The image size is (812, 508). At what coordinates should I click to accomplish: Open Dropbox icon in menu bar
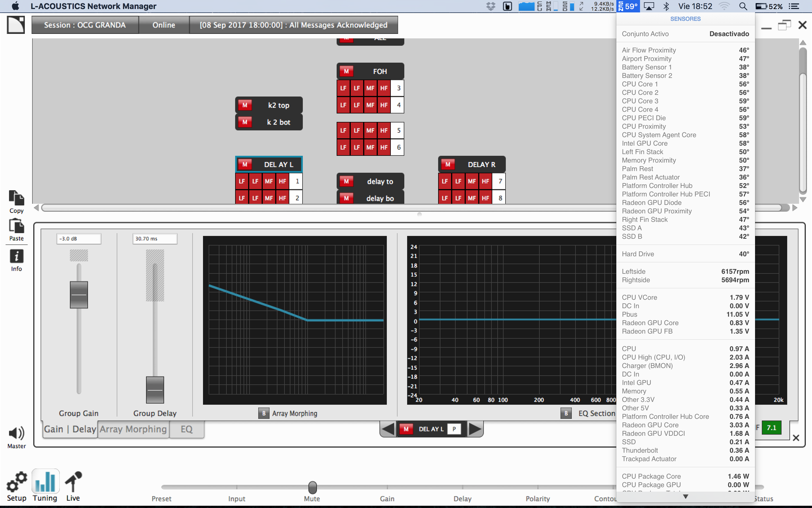tap(491, 6)
